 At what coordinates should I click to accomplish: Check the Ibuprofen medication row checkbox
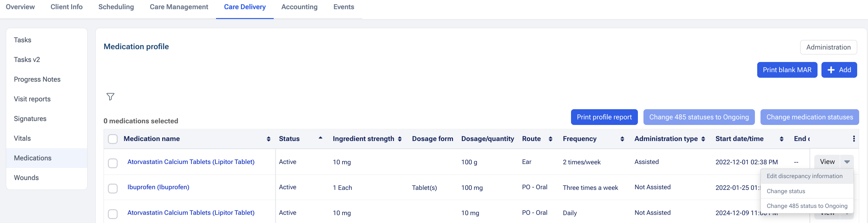click(112, 188)
